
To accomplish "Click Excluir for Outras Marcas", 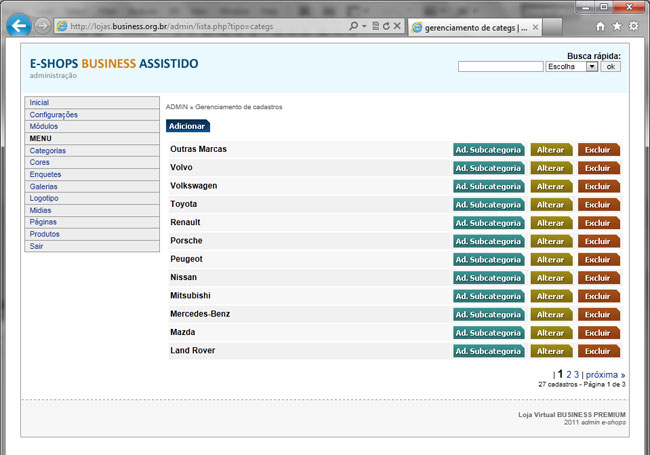I will [598, 150].
